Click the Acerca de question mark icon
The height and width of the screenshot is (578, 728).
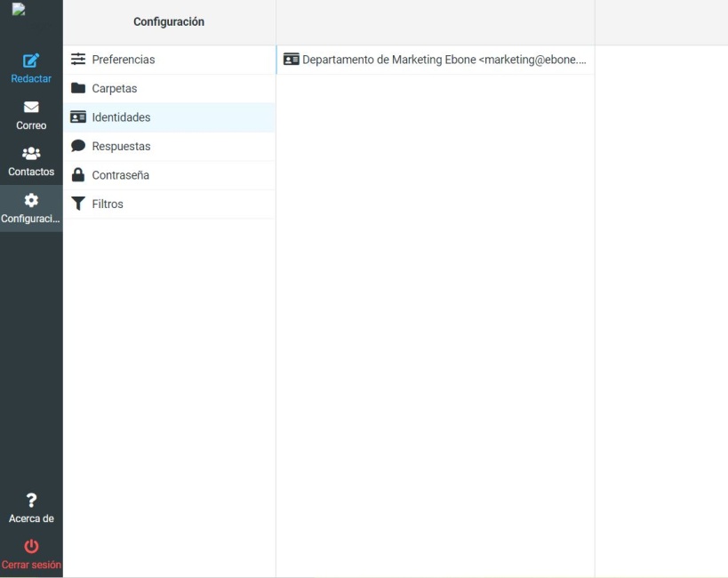click(31, 500)
